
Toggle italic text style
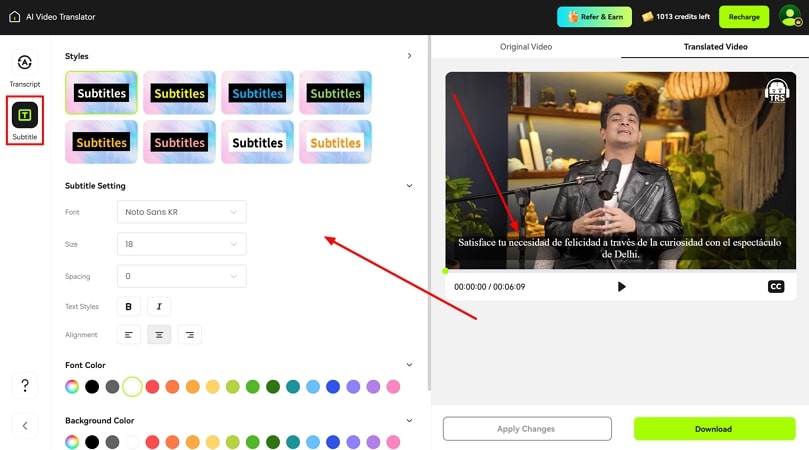tap(158, 307)
